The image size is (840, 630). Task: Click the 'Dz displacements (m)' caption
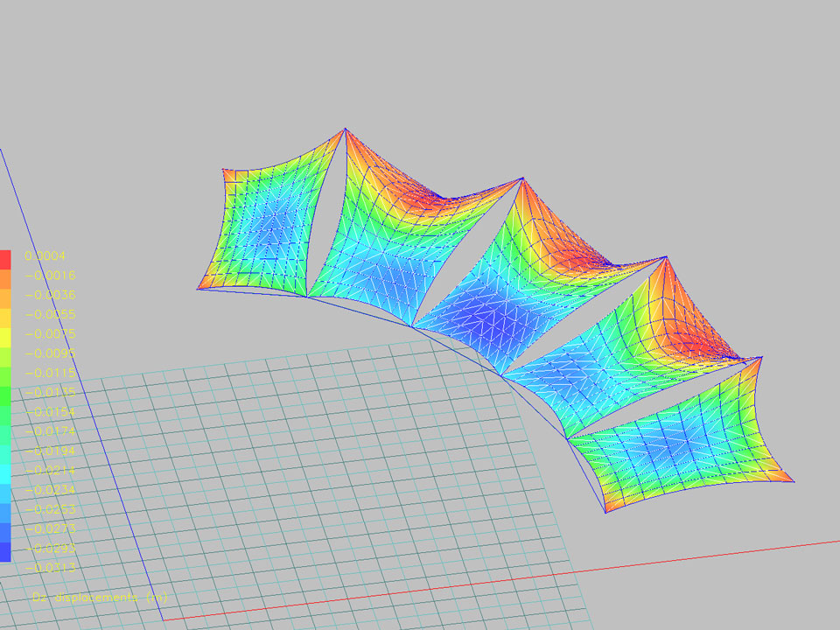click(99, 598)
